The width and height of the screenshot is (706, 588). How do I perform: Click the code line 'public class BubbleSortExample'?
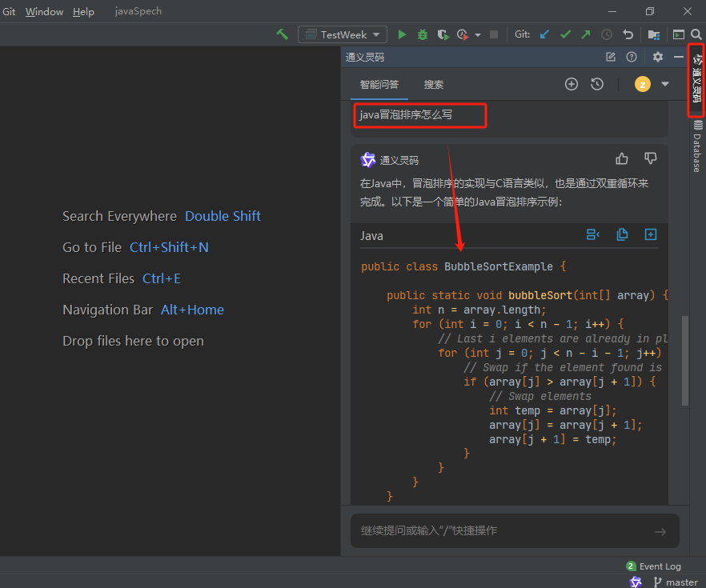(x=463, y=266)
